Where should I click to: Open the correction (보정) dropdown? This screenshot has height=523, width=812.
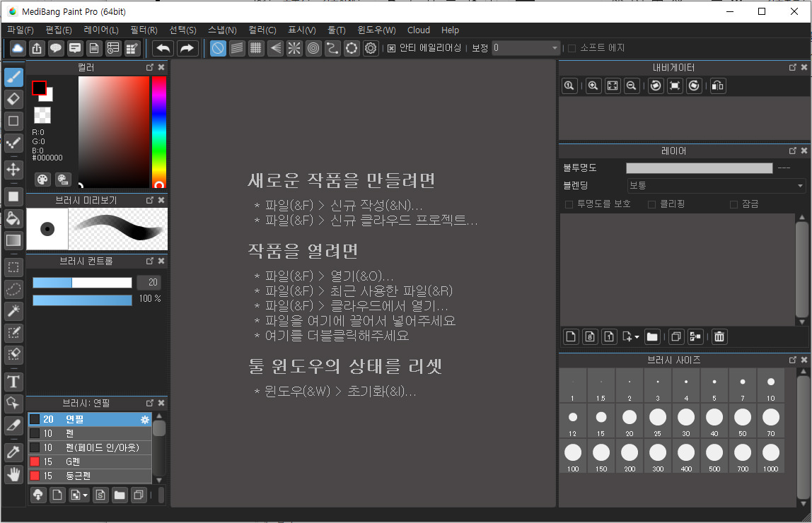click(523, 48)
